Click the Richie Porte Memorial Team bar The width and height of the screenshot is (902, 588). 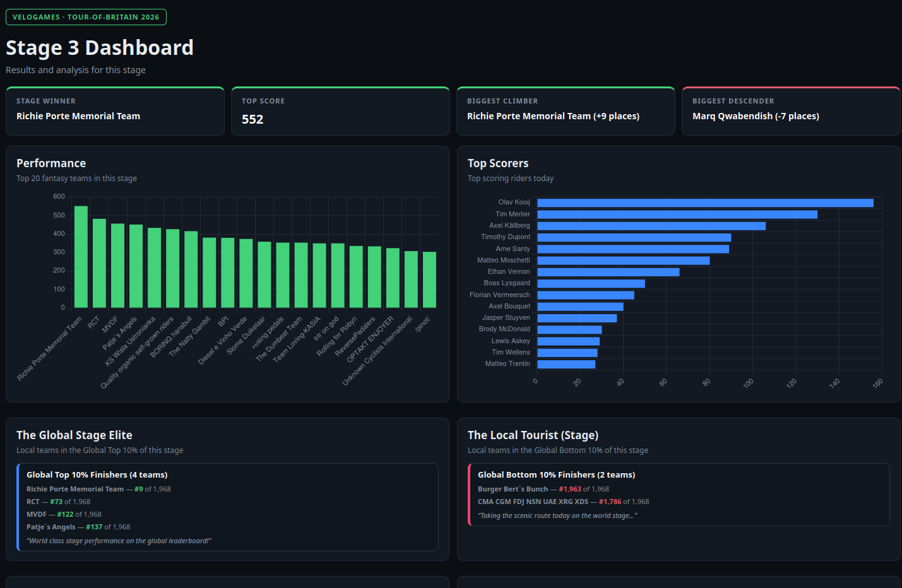[x=81, y=257]
